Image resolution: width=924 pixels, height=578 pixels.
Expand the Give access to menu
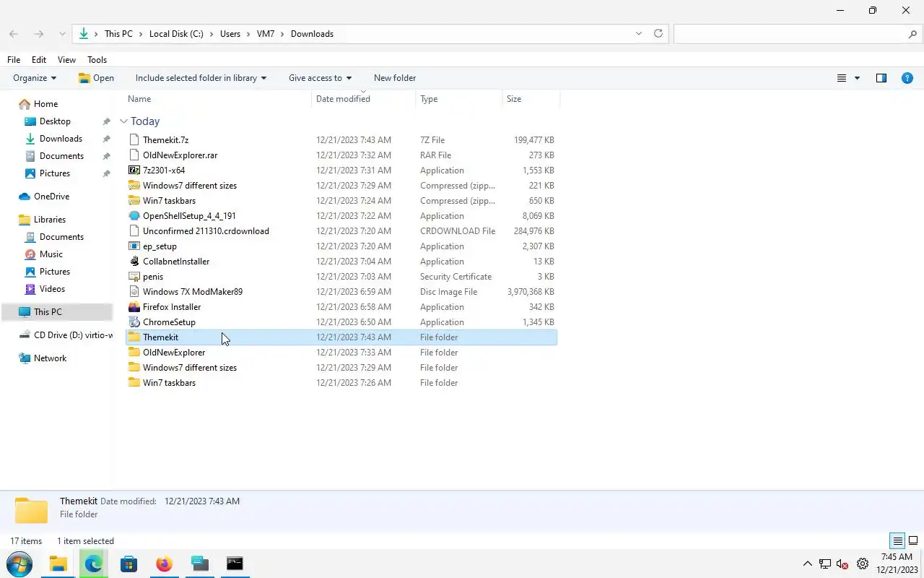point(320,78)
